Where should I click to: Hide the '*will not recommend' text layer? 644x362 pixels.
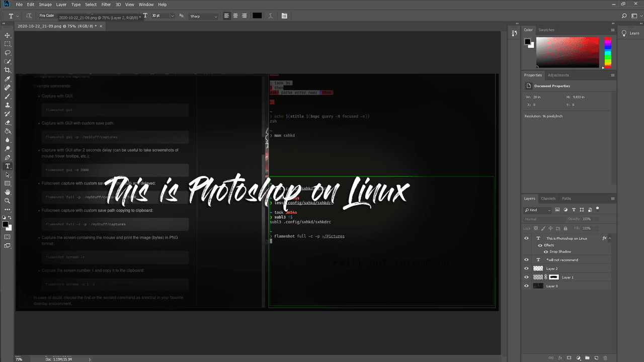(527, 260)
